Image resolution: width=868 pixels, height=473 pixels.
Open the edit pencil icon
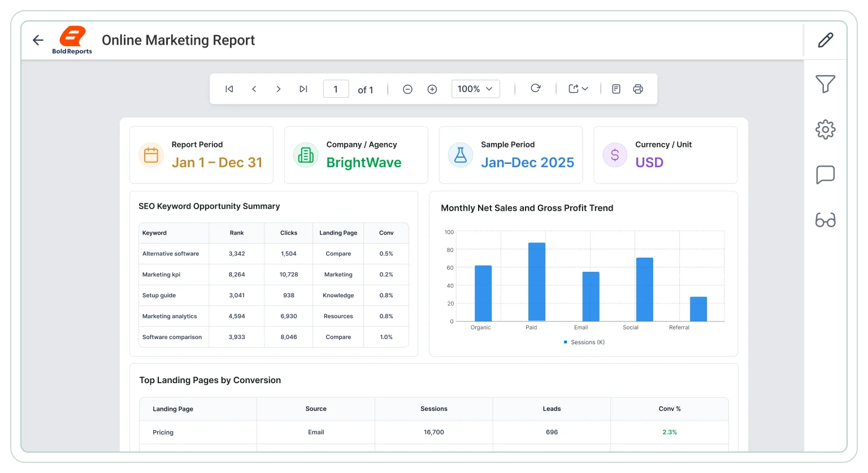tap(826, 40)
